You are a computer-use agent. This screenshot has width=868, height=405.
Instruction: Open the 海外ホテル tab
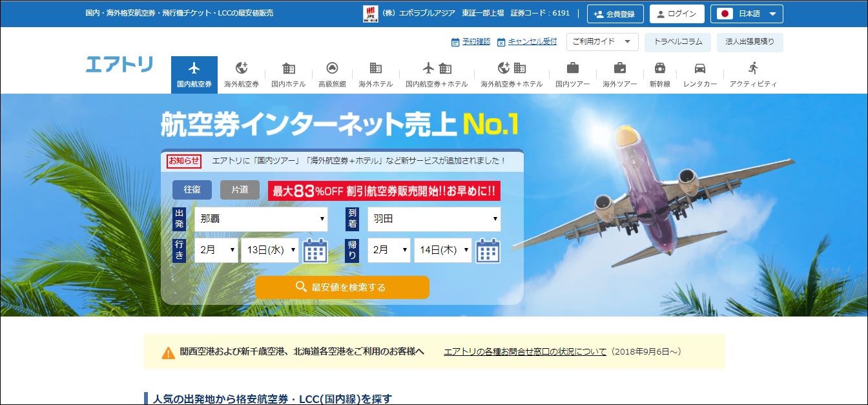tap(375, 75)
